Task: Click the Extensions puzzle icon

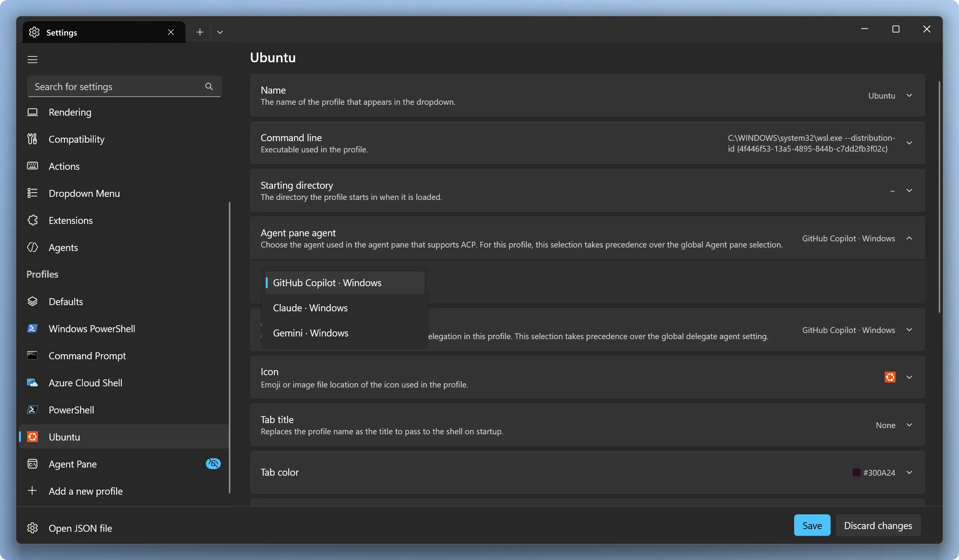Action: coord(32,220)
